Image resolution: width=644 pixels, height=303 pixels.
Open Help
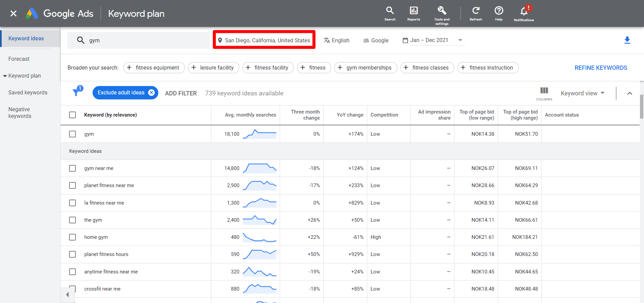tap(498, 10)
